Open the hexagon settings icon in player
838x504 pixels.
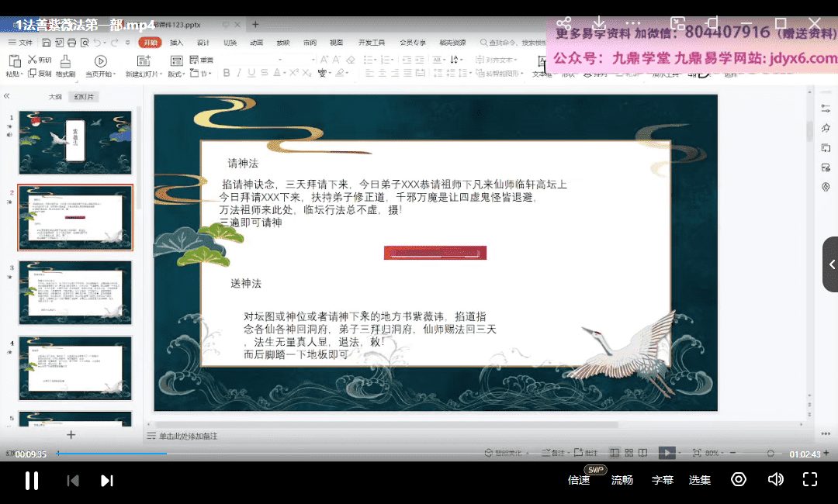[739, 480]
